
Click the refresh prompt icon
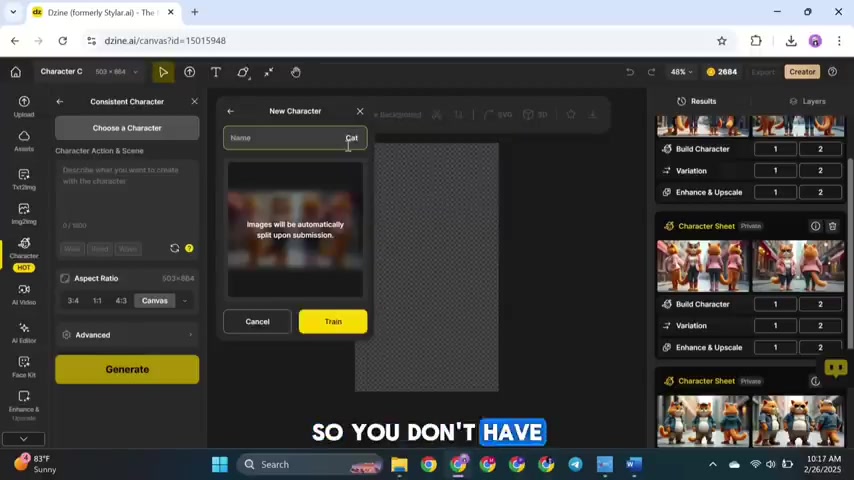point(174,248)
